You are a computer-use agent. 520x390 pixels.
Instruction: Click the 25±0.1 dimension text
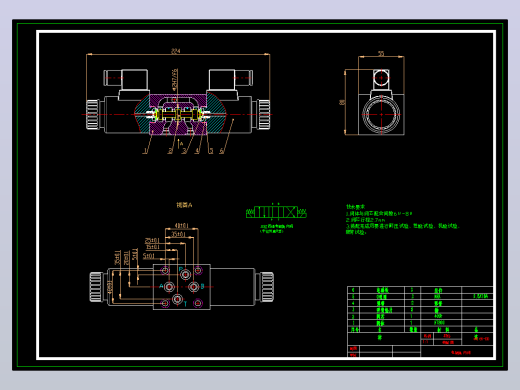coord(152,240)
